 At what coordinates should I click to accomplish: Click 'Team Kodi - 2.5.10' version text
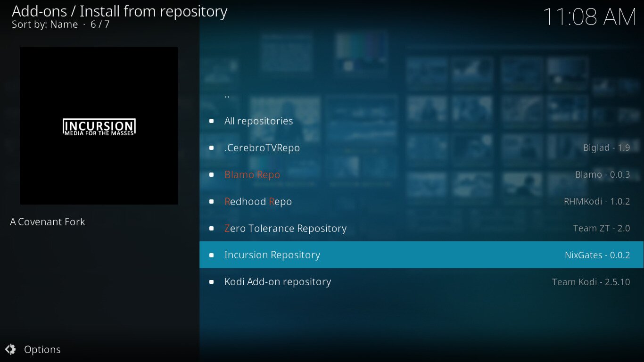pos(591,282)
